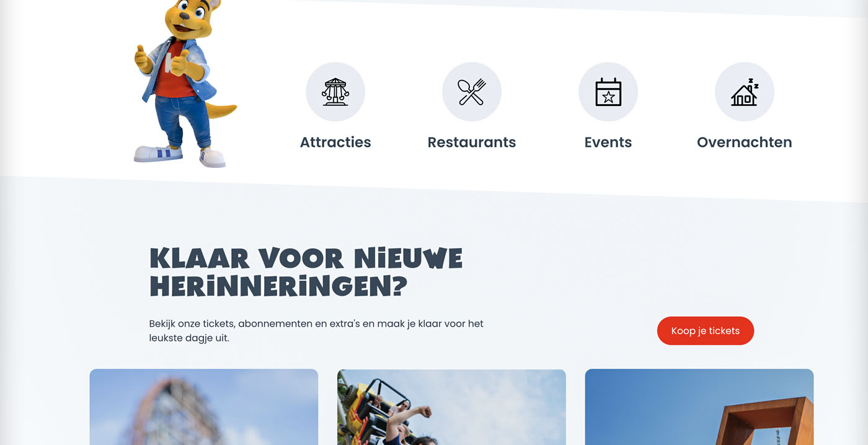Click the Bekijk onze tickets description text
Screen dimensions: 868x445
(316, 331)
